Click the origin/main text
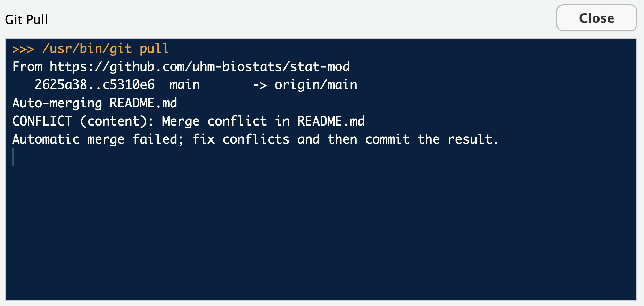The image size is (644, 306). click(x=316, y=85)
